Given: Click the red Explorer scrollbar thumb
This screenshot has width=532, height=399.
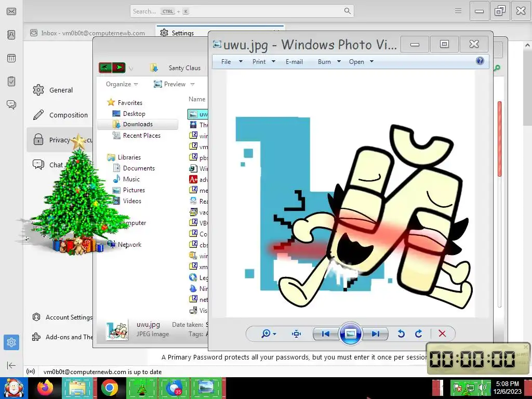Looking at the screenshot, I should click(x=499, y=139).
